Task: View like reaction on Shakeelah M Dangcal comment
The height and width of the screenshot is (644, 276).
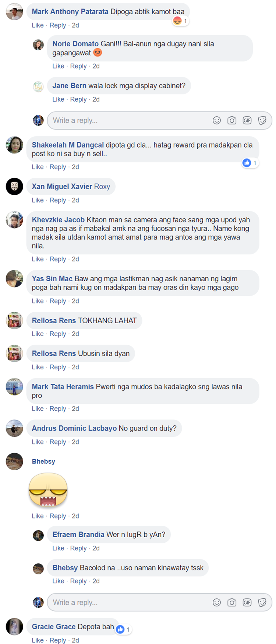Action: [x=250, y=163]
